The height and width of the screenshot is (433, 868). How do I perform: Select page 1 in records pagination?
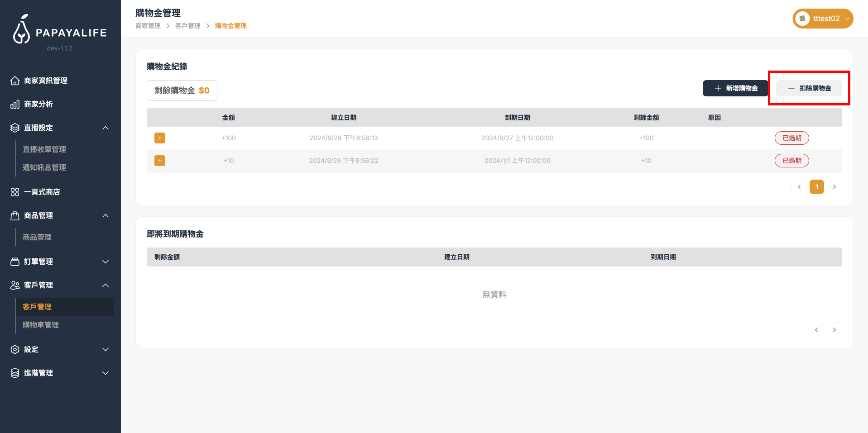(816, 187)
